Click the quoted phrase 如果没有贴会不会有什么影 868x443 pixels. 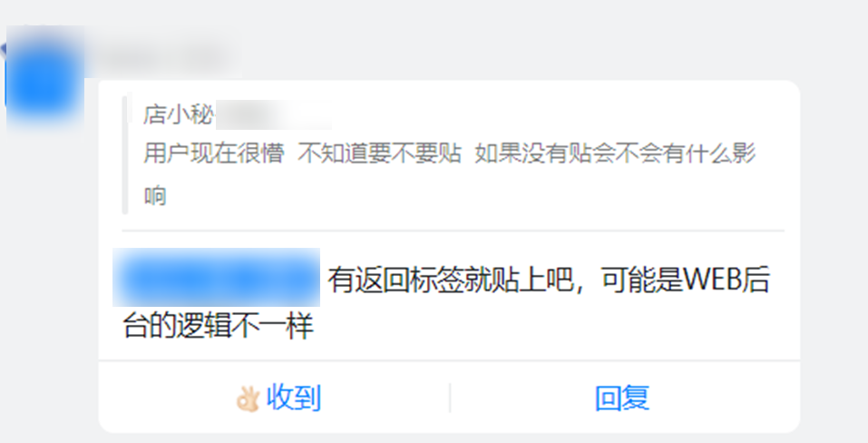[615, 153]
